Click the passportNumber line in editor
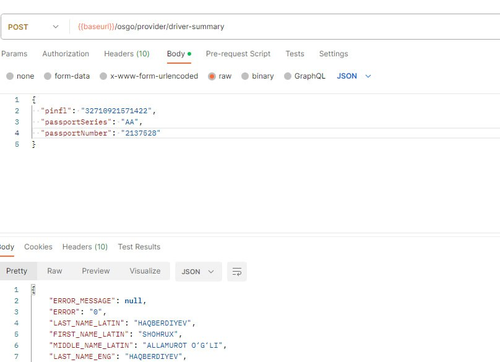Image resolution: width=500 pixels, height=362 pixels. 100,133
